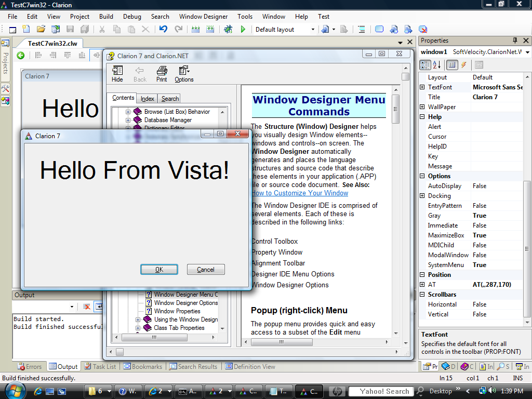Click the Delete X toolbar icon

tap(145, 30)
